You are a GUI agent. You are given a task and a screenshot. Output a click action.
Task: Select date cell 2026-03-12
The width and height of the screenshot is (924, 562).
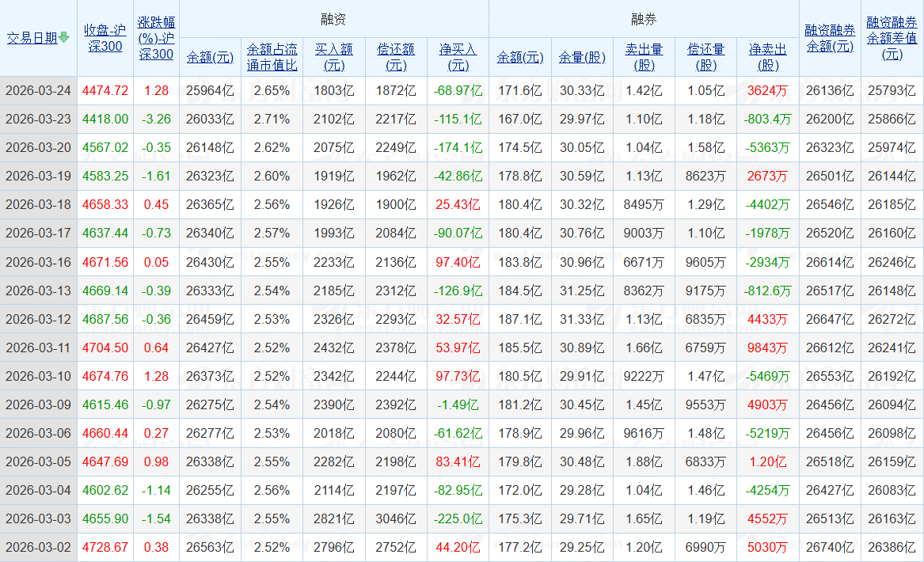coord(38,319)
